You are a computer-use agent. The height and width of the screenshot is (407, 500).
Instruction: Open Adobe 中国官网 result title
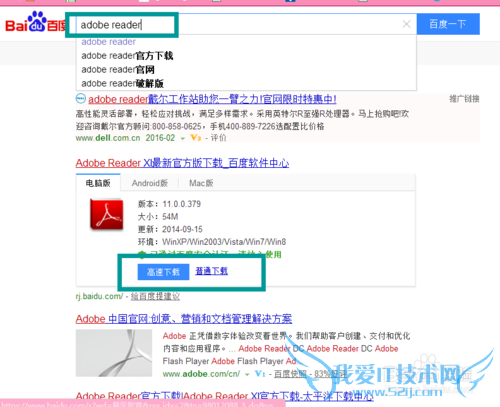coord(184,319)
